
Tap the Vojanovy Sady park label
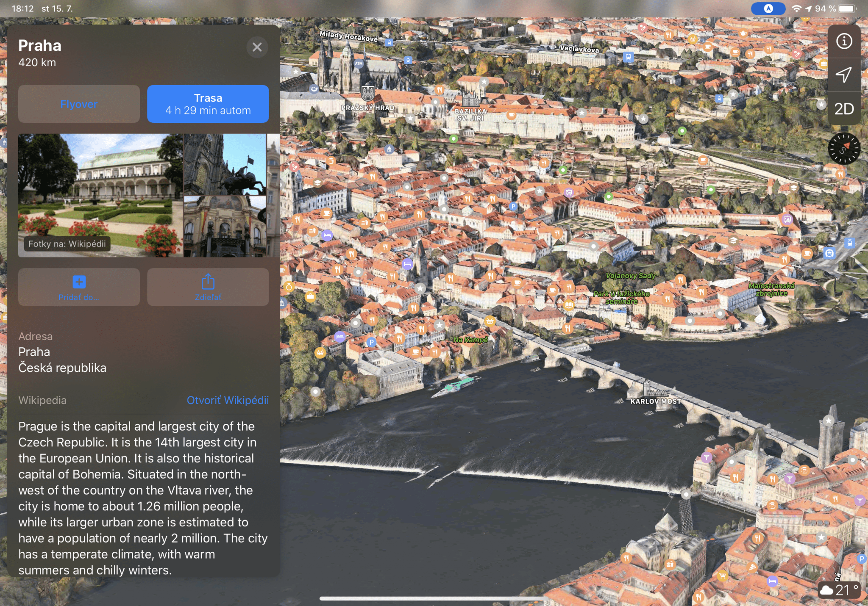tap(630, 276)
